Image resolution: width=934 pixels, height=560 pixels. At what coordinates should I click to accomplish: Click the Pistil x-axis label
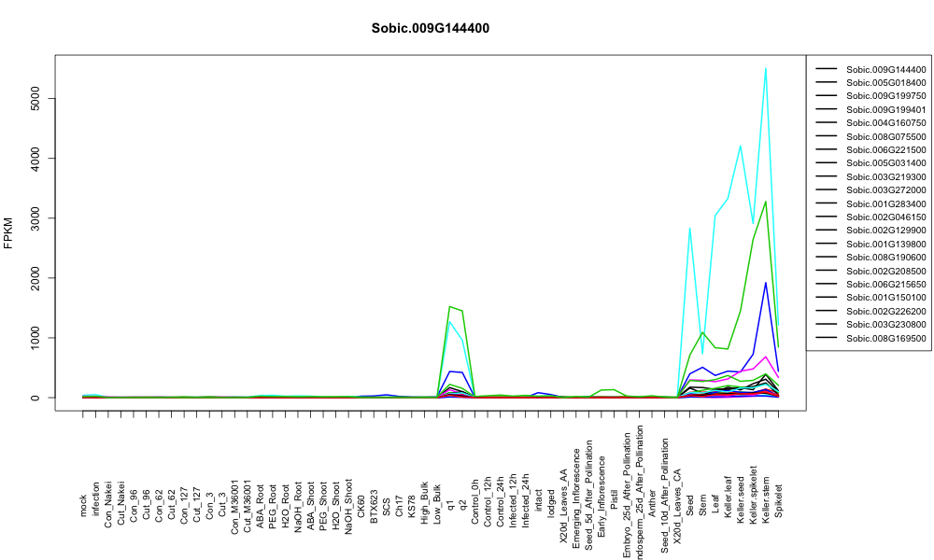[615, 504]
